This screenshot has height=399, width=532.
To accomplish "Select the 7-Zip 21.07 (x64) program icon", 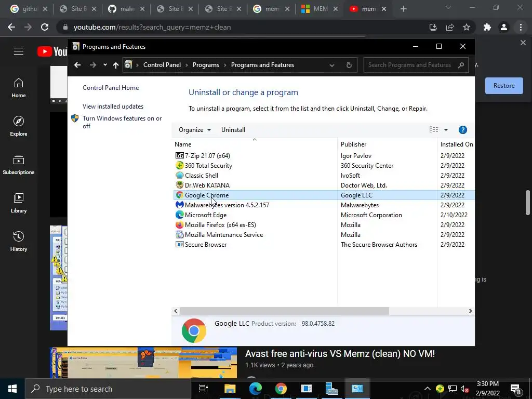I will click(179, 156).
